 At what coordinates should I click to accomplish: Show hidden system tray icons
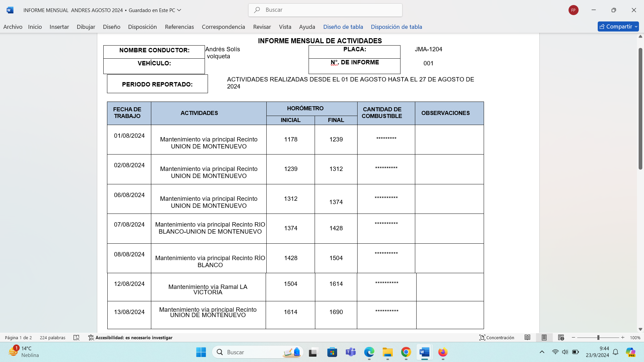point(542,352)
